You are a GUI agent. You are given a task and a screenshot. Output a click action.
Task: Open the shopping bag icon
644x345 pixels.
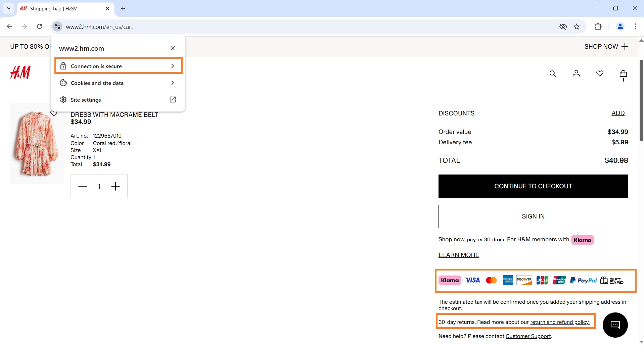[623, 74]
